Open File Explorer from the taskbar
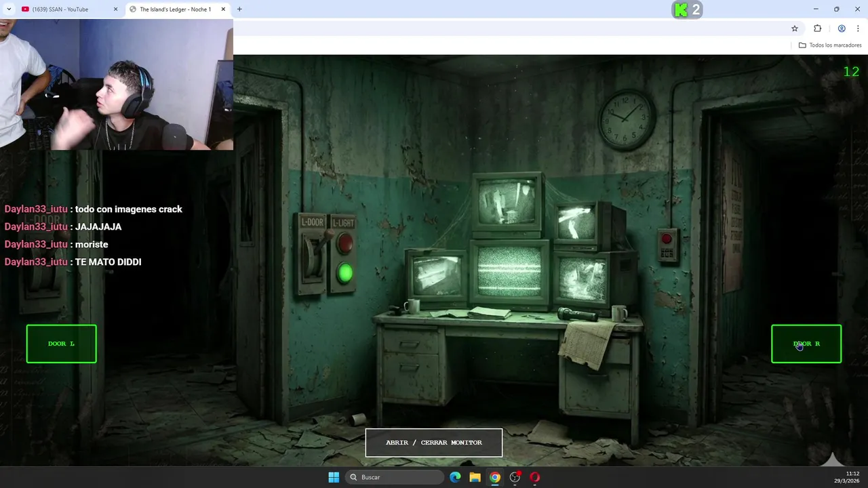 (475, 477)
